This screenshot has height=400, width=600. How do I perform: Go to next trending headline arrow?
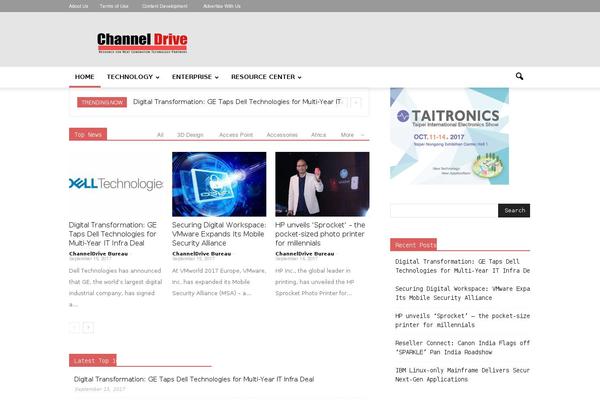click(356, 102)
